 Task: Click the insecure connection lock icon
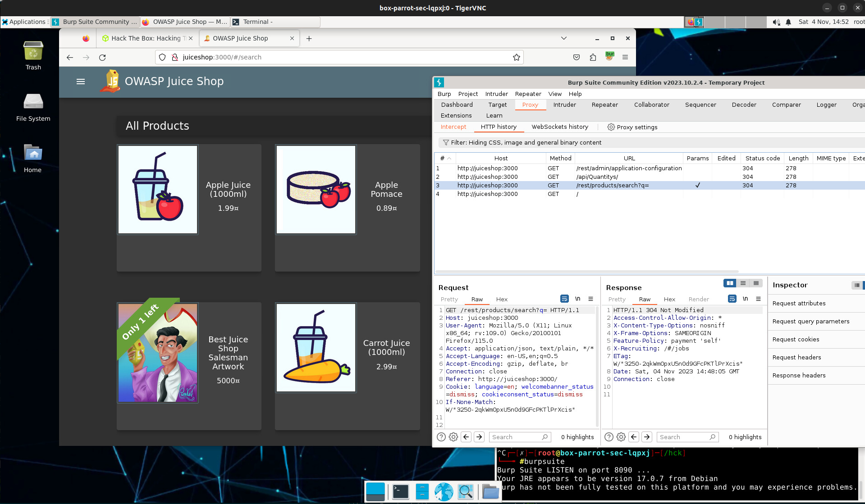175,57
